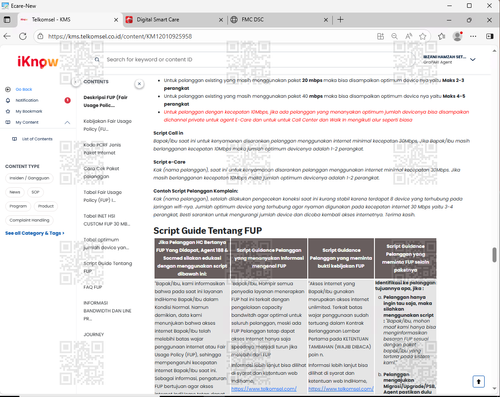The height and width of the screenshot is (397, 500).
Task: Open the browser profile avatar
Action: 458,36
